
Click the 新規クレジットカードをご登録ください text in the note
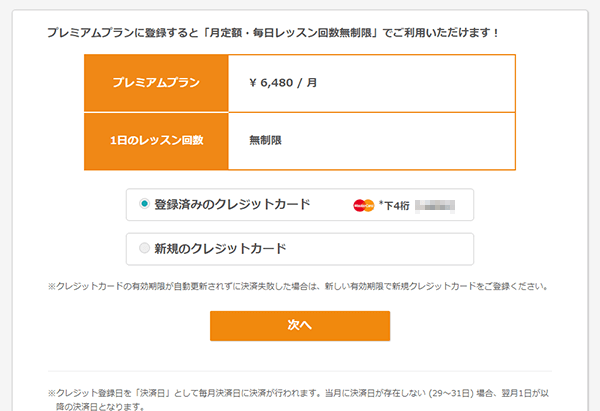click(479, 286)
